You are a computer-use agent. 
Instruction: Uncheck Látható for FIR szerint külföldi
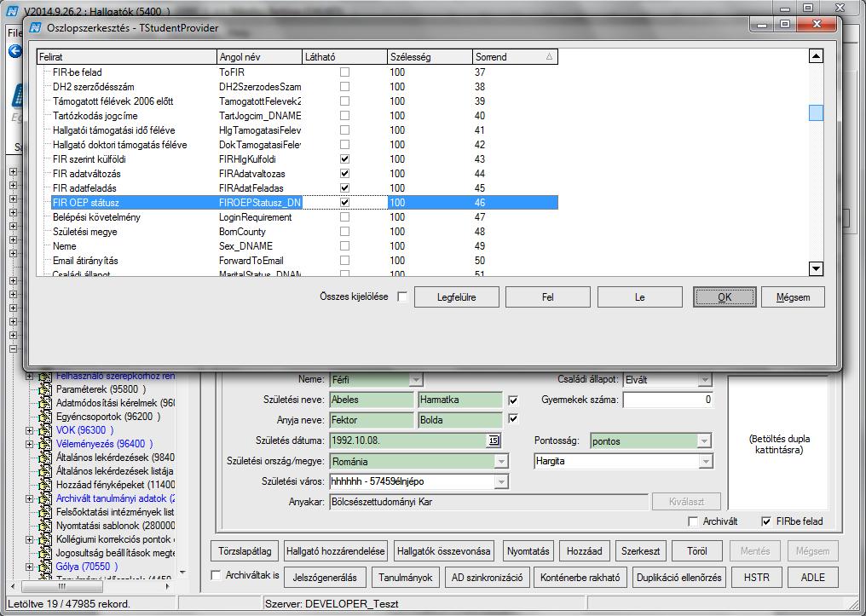point(344,159)
